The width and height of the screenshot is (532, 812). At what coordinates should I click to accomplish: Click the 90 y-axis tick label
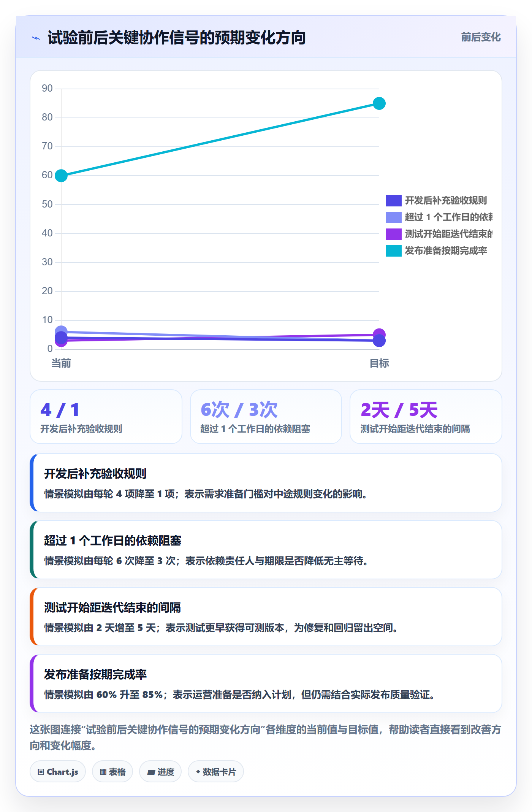click(x=47, y=89)
